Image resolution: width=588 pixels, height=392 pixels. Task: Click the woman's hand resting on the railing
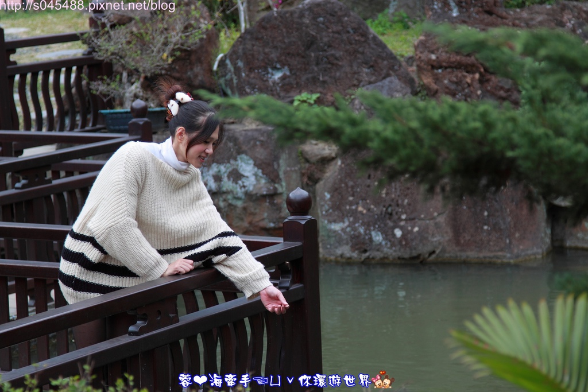pyautogui.click(x=180, y=267)
